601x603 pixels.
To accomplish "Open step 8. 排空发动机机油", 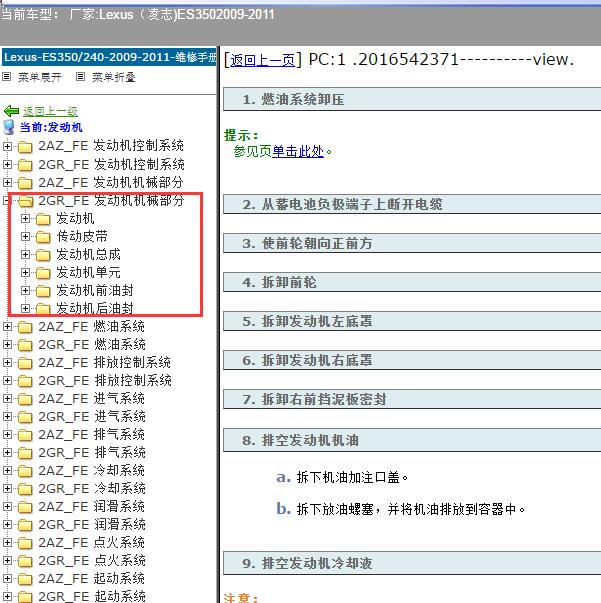I will click(412, 440).
